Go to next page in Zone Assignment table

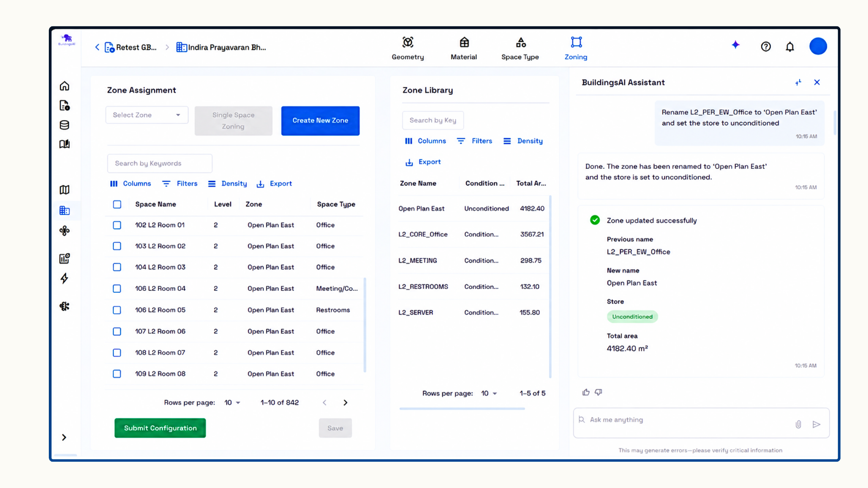[x=345, y=403]
